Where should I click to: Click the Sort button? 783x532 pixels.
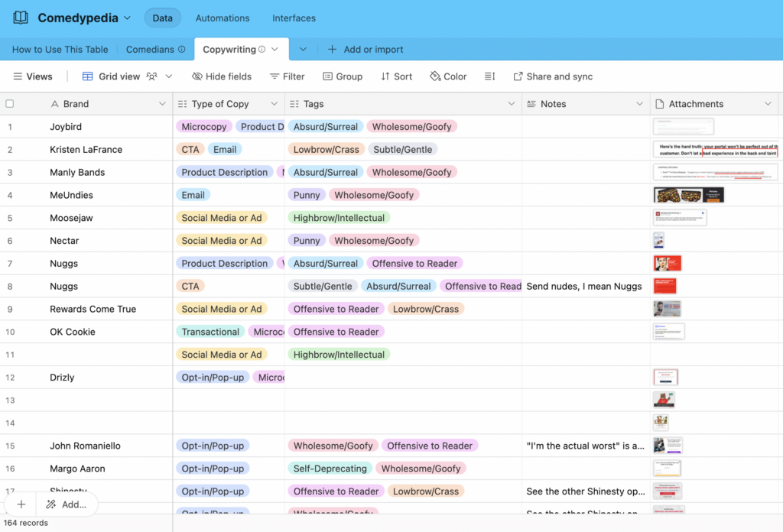coord(397,76)
